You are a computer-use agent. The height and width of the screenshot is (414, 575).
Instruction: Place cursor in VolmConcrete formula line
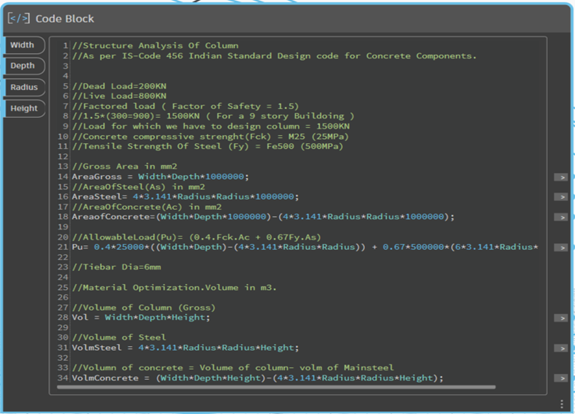coord(257,378)
